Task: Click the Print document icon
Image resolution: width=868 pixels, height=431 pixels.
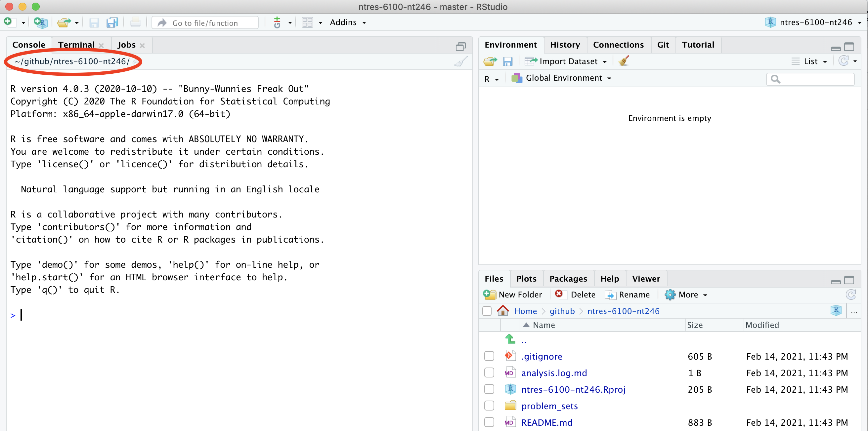Action: (x=135, y=22)
